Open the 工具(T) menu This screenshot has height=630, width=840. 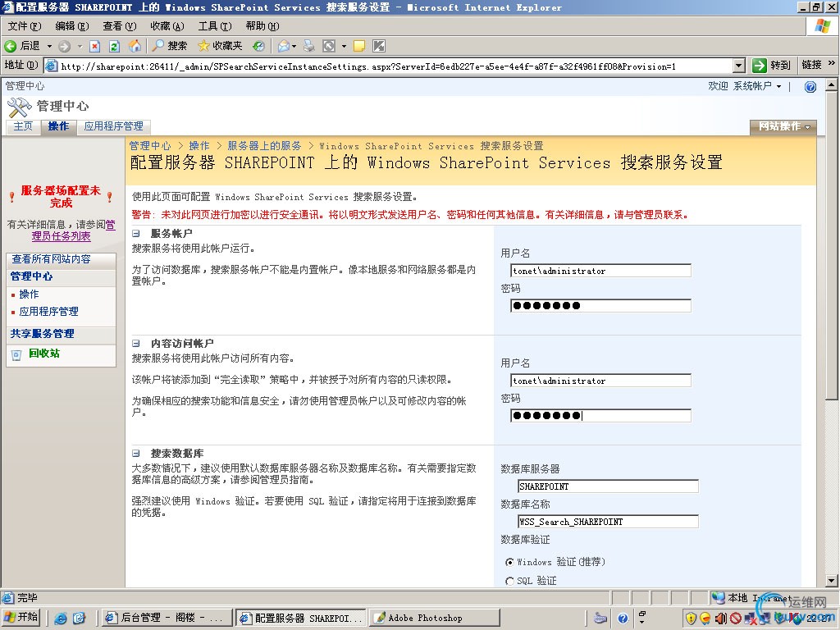[215, 25]
